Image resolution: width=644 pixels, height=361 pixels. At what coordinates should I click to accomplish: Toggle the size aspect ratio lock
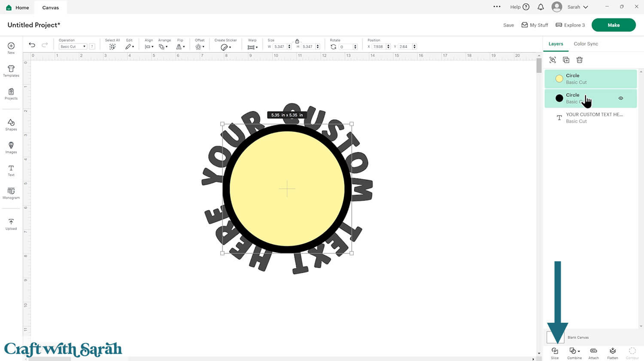coord(297,41)
